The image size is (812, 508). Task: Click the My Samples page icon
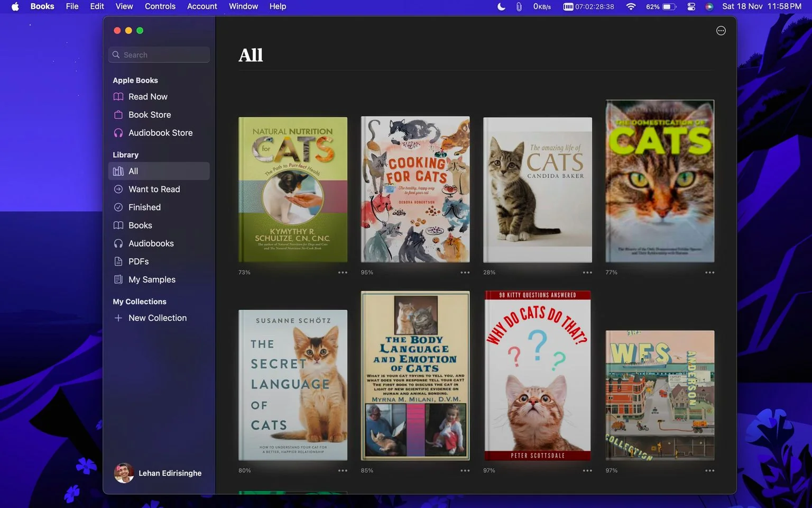118,279
